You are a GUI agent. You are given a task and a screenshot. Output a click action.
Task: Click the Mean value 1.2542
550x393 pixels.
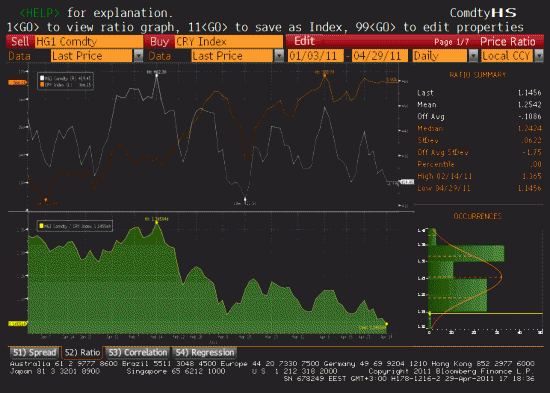(x=530, y=105)
